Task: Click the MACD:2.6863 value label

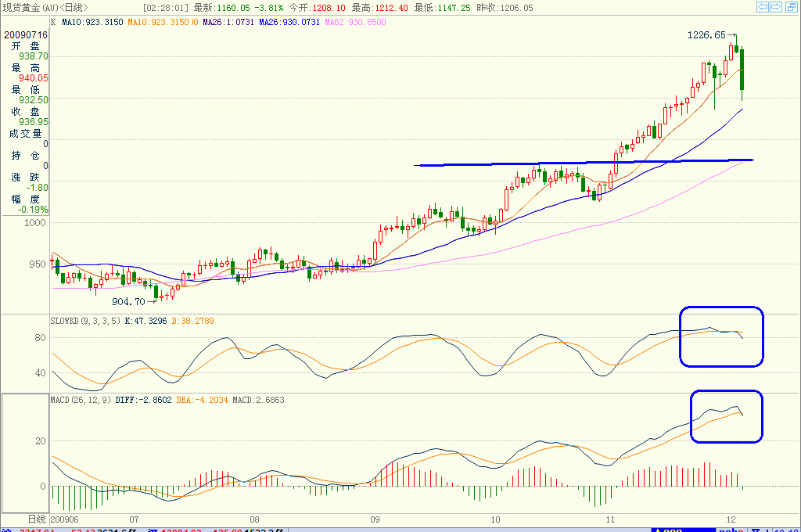Action: pyautogui.click(x=258, y=400)
